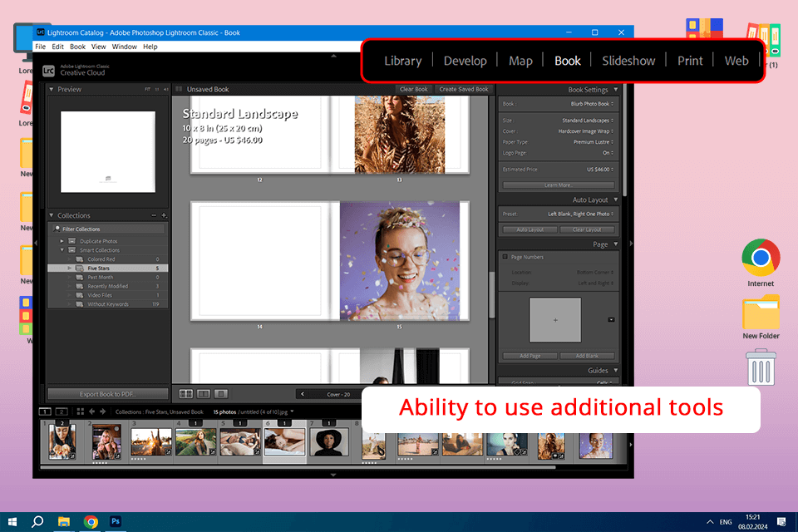Image resolution: width=798 pixels, height=532 pixels.
Task: Collapse Smart Collections set
Action: pyautogui.click(x=62, y=250)
